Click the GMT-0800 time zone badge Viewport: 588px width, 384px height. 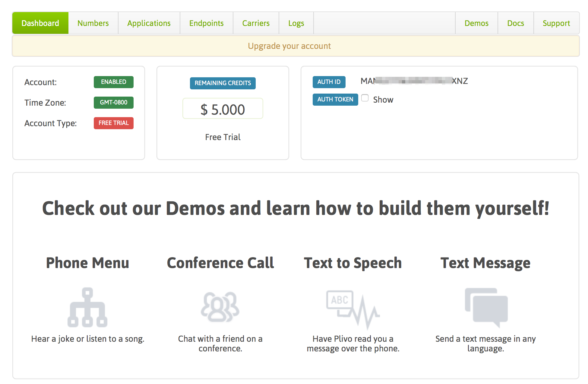113,103
